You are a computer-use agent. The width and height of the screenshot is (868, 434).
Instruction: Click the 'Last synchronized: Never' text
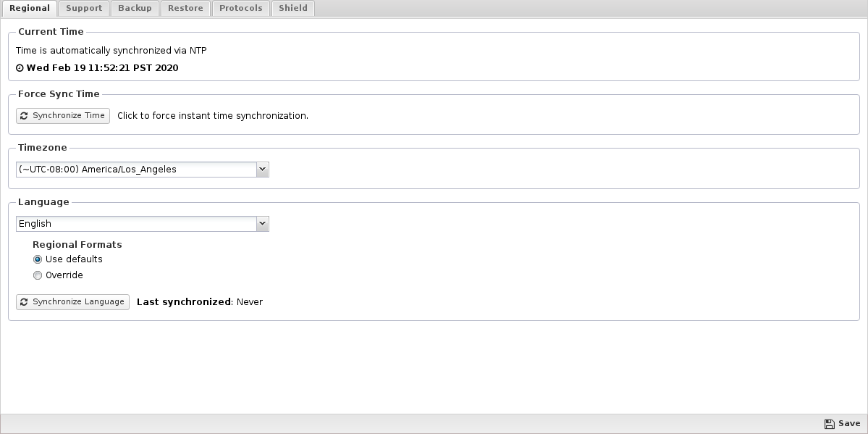(200, 302)
